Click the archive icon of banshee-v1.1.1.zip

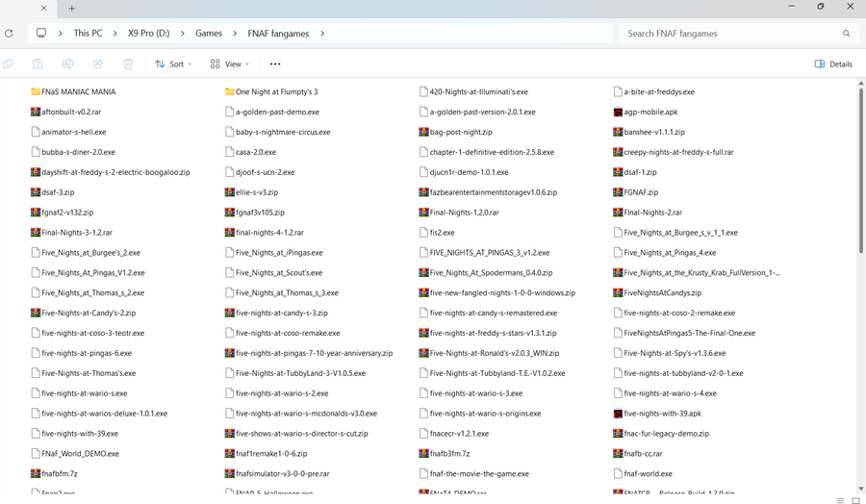click(618, 132)
